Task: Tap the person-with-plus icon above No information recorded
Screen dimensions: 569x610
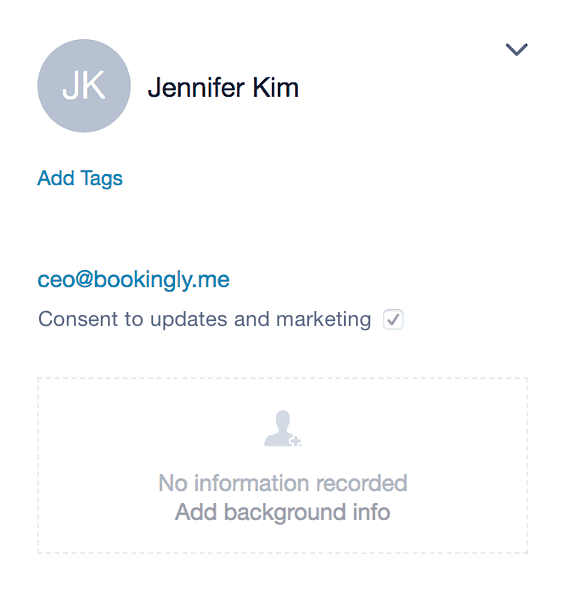Action: coord(283,428)
